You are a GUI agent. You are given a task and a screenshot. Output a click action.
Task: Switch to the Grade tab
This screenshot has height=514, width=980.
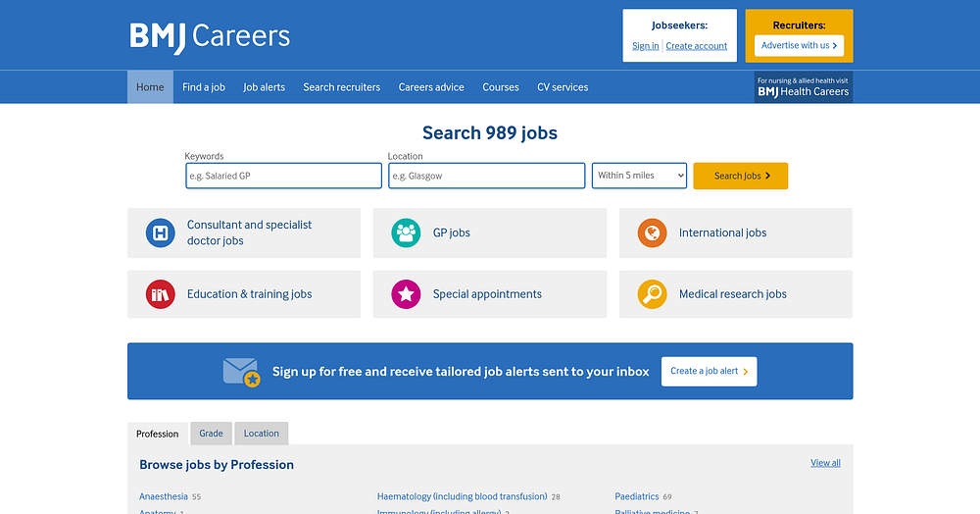pos(212,434)
